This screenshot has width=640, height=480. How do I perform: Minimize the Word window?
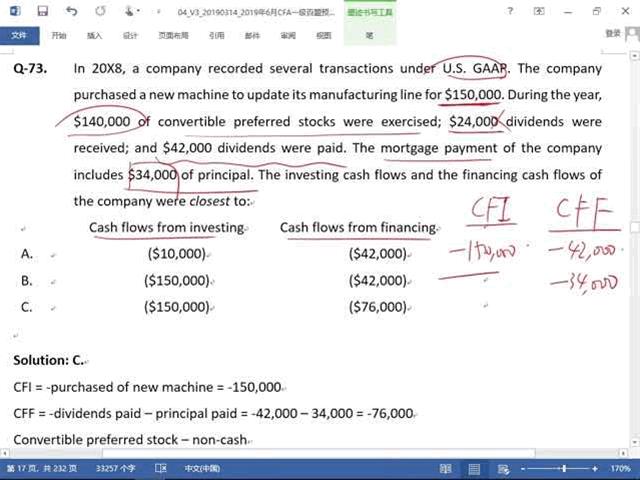[568, 11]
